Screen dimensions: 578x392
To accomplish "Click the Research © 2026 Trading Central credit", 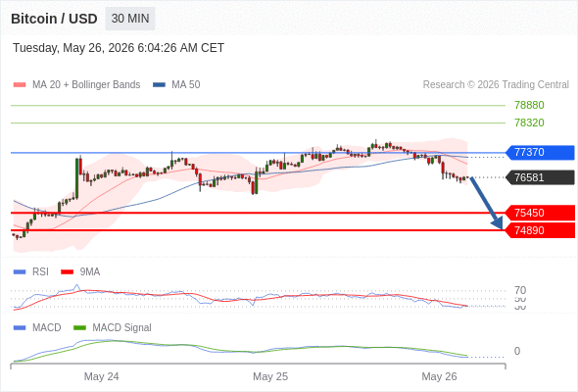I will [496, 85].
